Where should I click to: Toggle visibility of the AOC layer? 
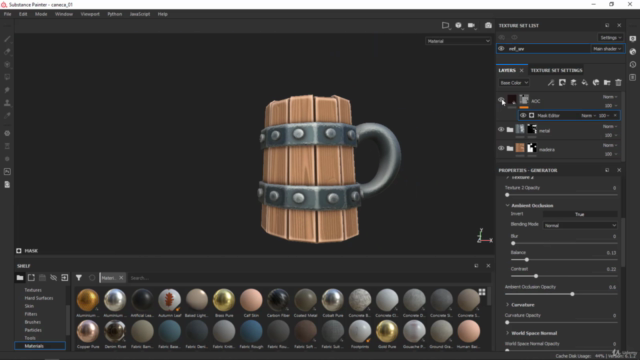(x=501, y=100)
